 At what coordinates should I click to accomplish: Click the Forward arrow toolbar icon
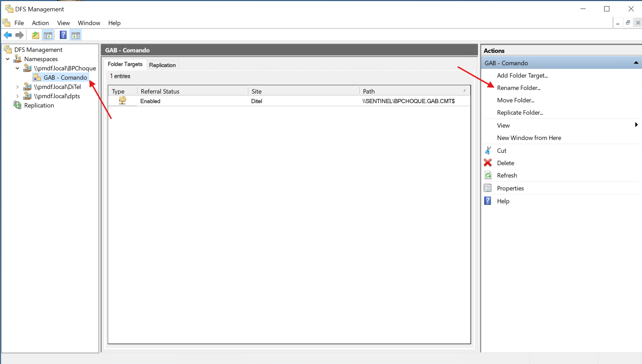pos(20,35)
